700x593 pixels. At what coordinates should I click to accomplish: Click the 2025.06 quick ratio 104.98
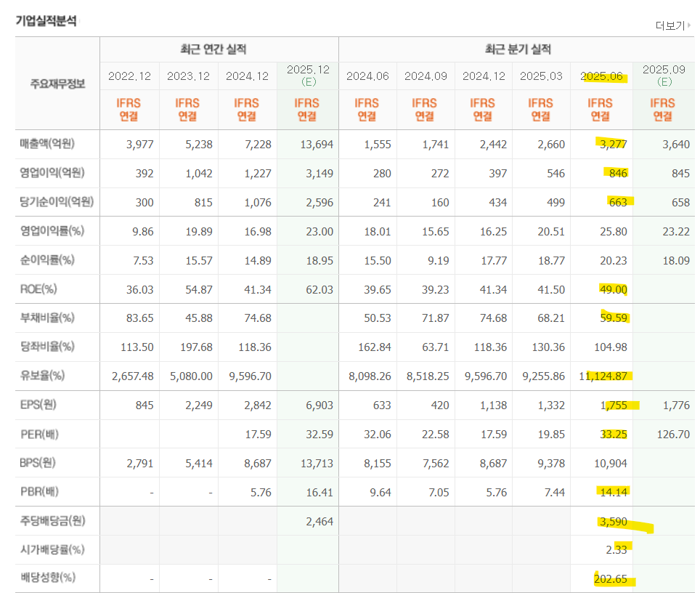click(610, 347)
